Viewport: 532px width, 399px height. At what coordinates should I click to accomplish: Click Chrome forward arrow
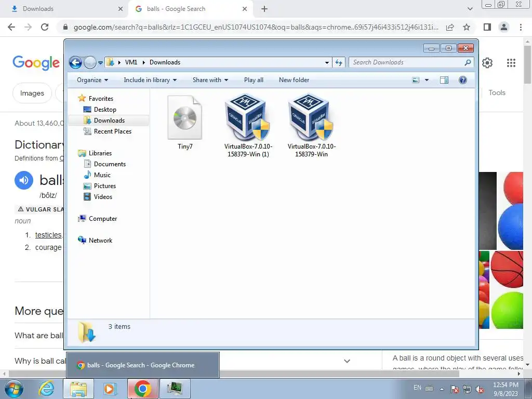pos(28,27)
